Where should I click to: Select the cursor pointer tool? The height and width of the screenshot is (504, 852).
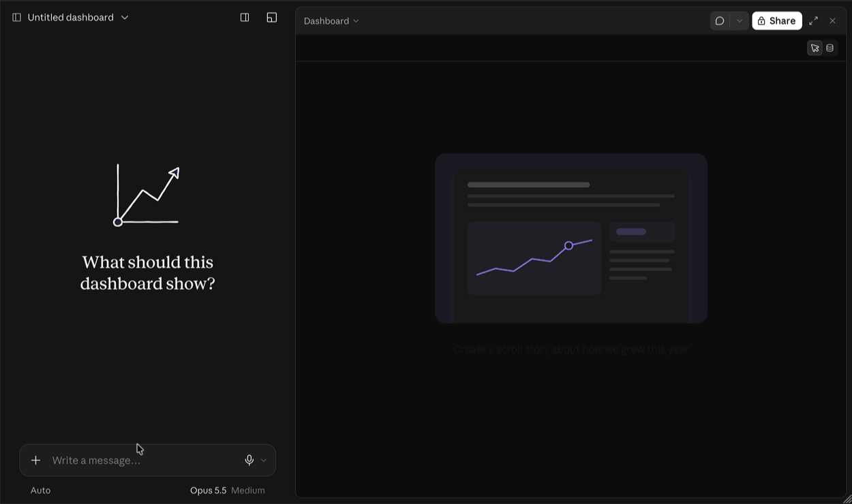tap(815, 48)
